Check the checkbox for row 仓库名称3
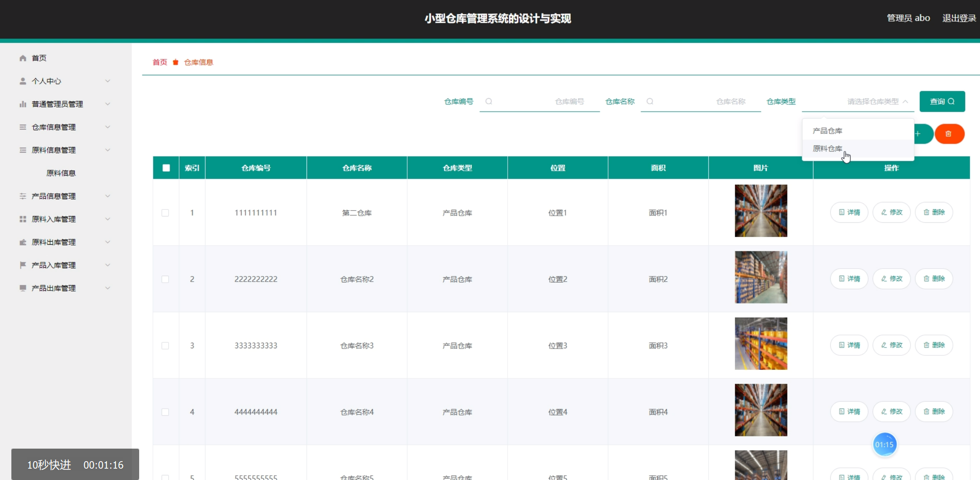Image resolution: width=980 pixels, height=480 pixels. pyautogui.click(x=165, y=345)
